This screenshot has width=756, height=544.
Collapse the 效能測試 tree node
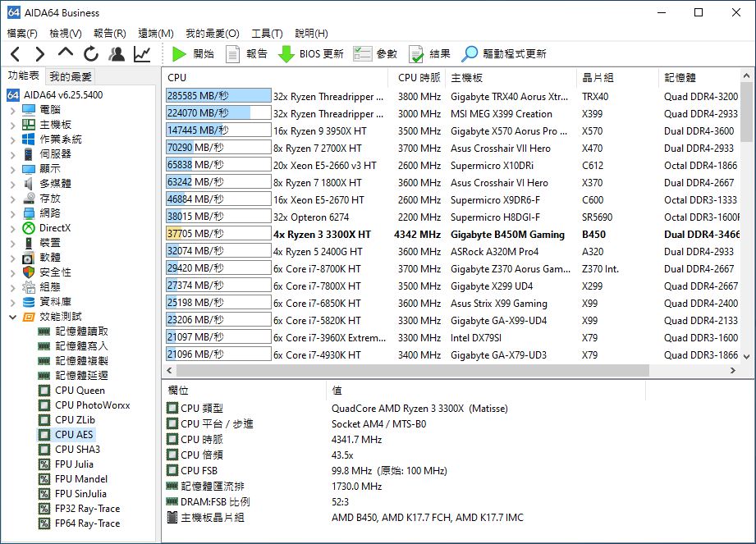coord(13,317)
